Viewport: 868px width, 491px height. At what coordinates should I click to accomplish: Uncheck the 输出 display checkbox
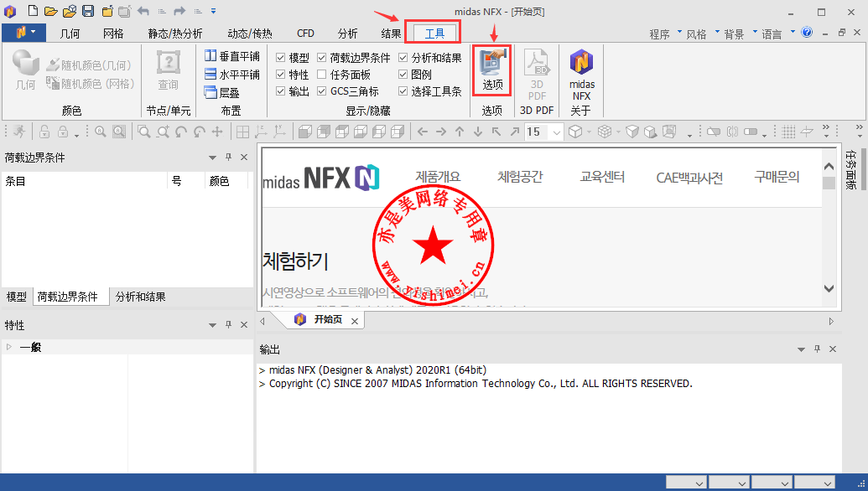coord(281,91)
